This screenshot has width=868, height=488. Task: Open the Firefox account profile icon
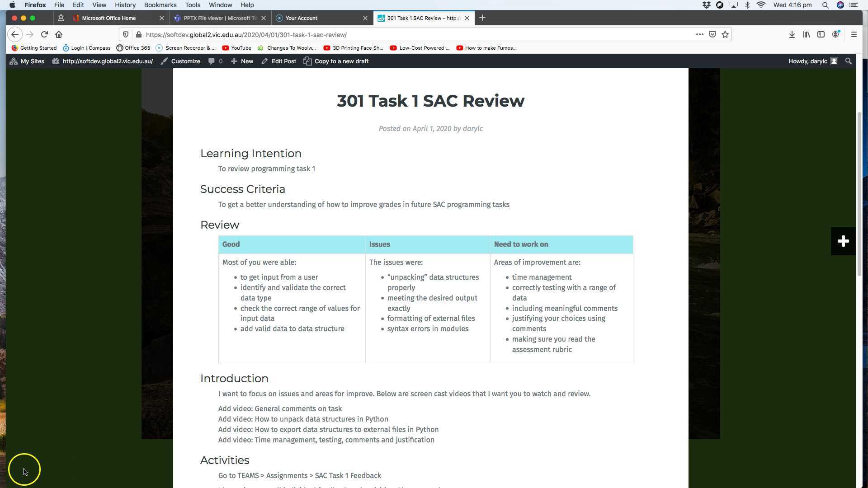835,34
